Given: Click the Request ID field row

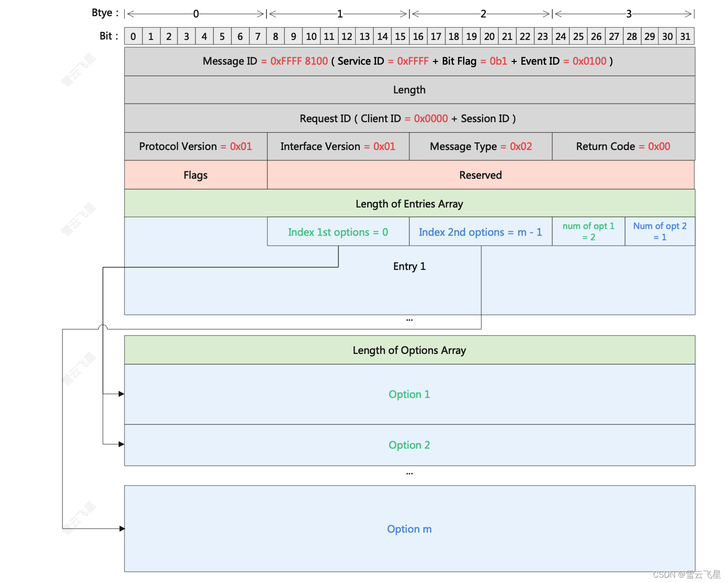Looking at the screenshot, I should point(409,119).
